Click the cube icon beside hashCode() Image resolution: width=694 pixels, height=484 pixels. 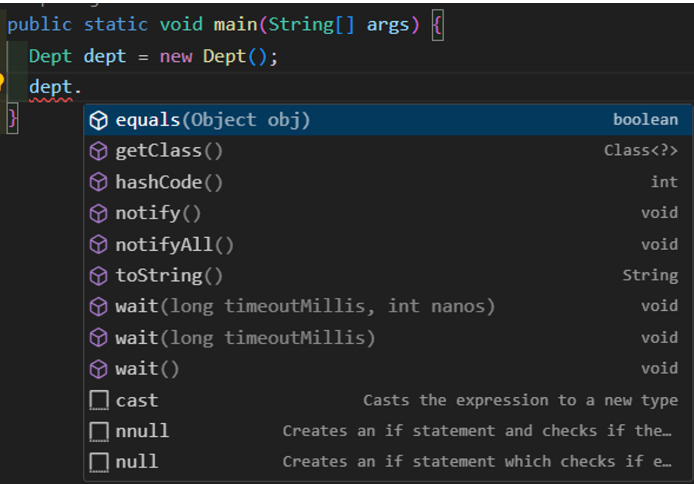(x=98, y=182)
